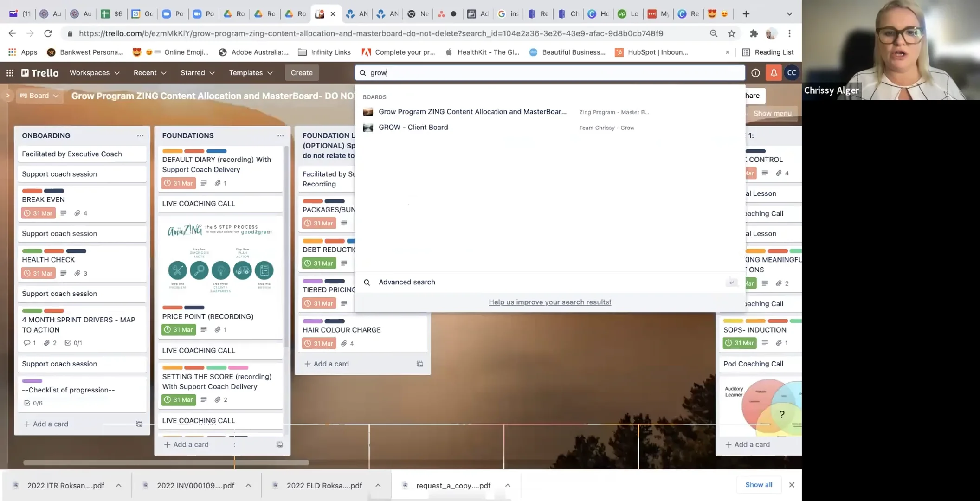The image size is (980, 501).
Task: Open the notifications bell
Action: [x=773, y=72]
